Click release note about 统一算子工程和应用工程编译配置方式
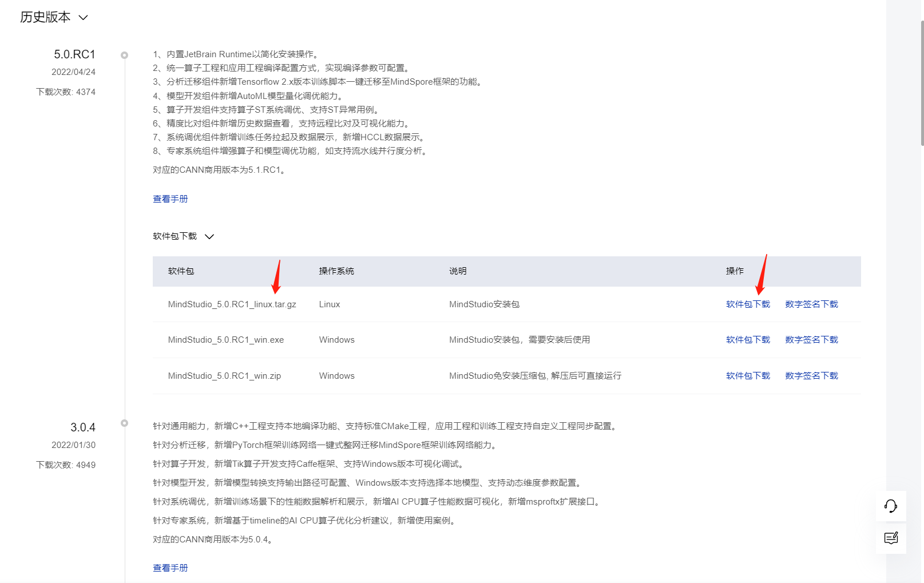This screenshot has width=924, height=583. tap(283, 68)
